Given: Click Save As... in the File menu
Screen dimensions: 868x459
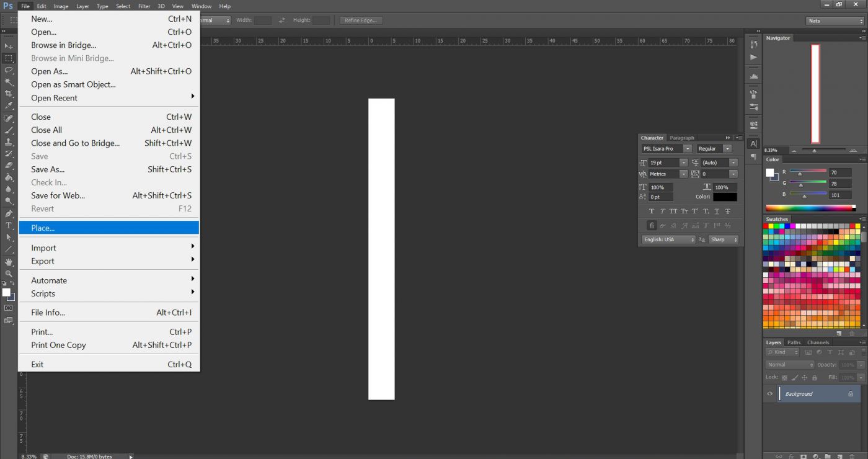Looking at the screenshot, I should 48,169.
